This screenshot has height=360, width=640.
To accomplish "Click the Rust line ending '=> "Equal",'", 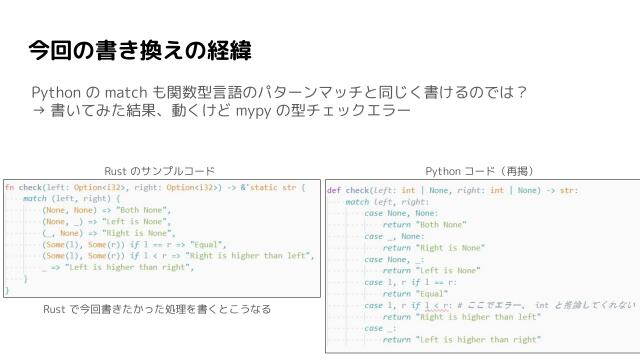I will tap(134, 244).
